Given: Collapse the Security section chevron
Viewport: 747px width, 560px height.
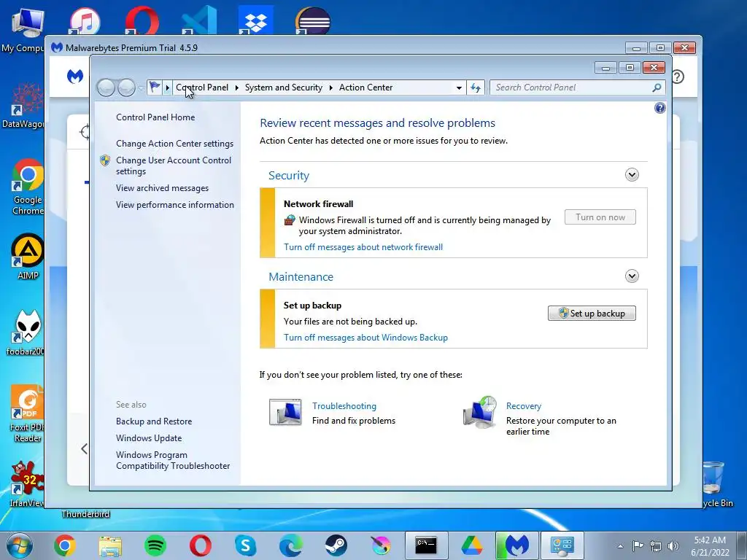Looking at the screenshot, I should pos(632,175).
